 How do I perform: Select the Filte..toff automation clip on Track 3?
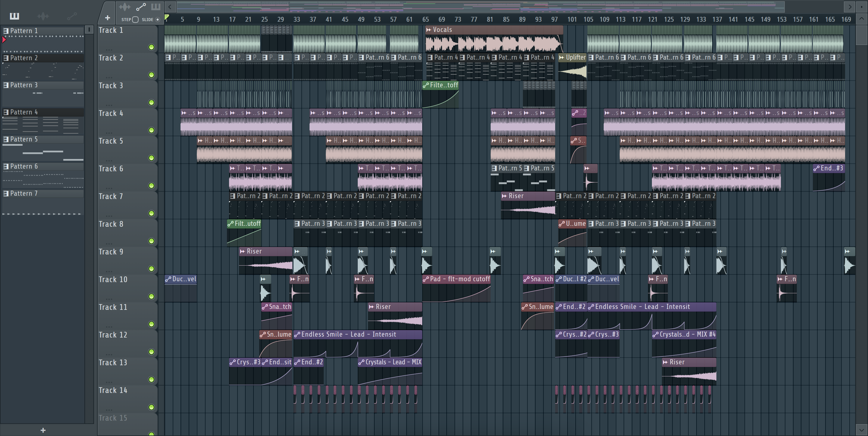[x=440, y=94]
